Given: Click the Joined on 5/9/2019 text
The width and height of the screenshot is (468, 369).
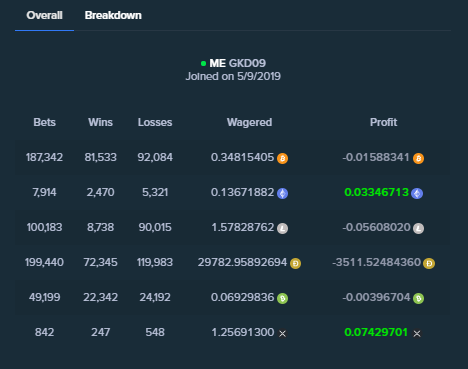Looking at the screenshot, I should coord(233,76).
